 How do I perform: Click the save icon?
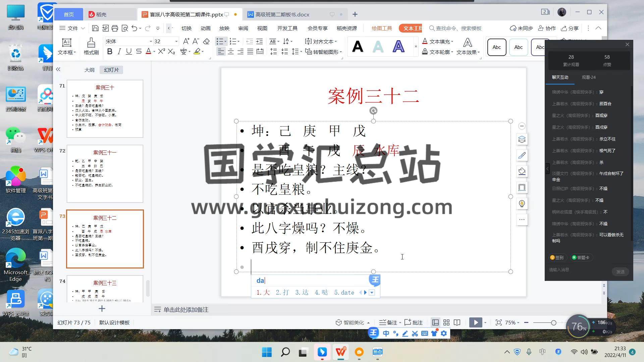(x=95, y=28)
